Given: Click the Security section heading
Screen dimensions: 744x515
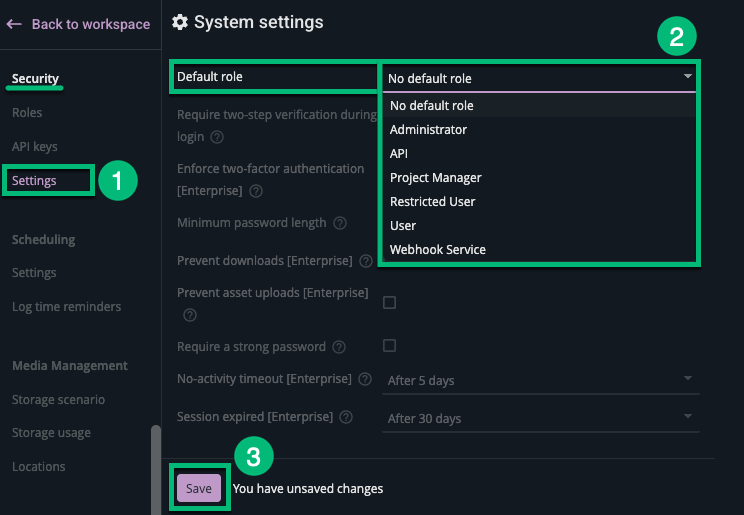Looking at the screenshot, I should pos(35,78).
